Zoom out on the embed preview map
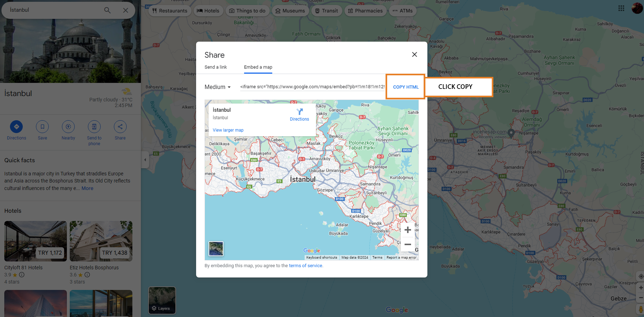The width and height of the screenshot is (644, 317). tap(408, 244)
